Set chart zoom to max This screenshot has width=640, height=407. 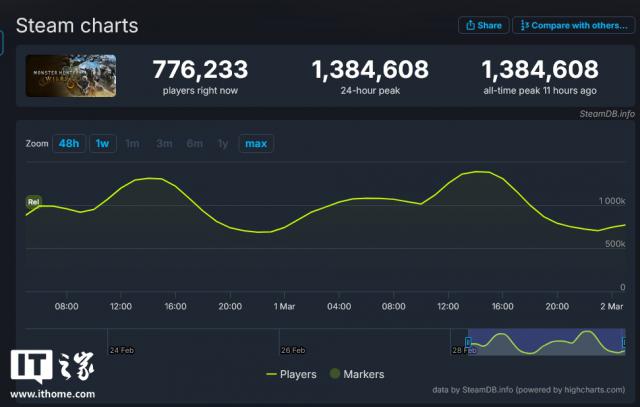256,144
